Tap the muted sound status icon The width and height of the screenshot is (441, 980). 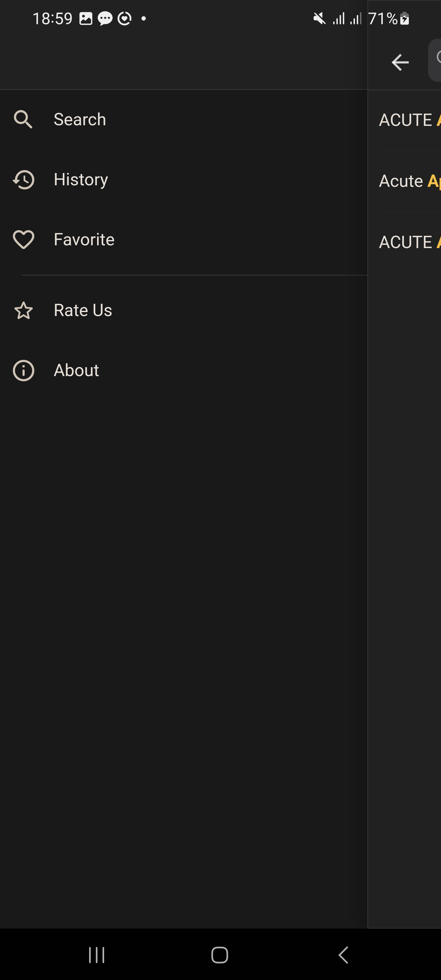(x=319, y=18)
